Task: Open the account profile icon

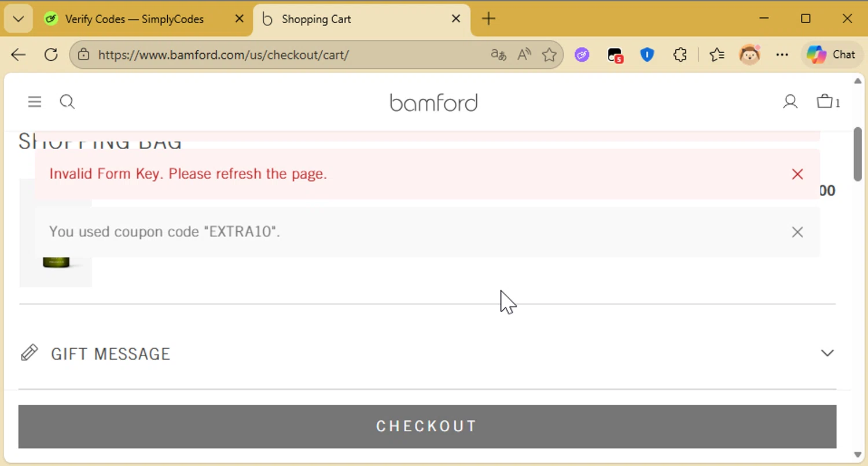Action: (790, 102)
